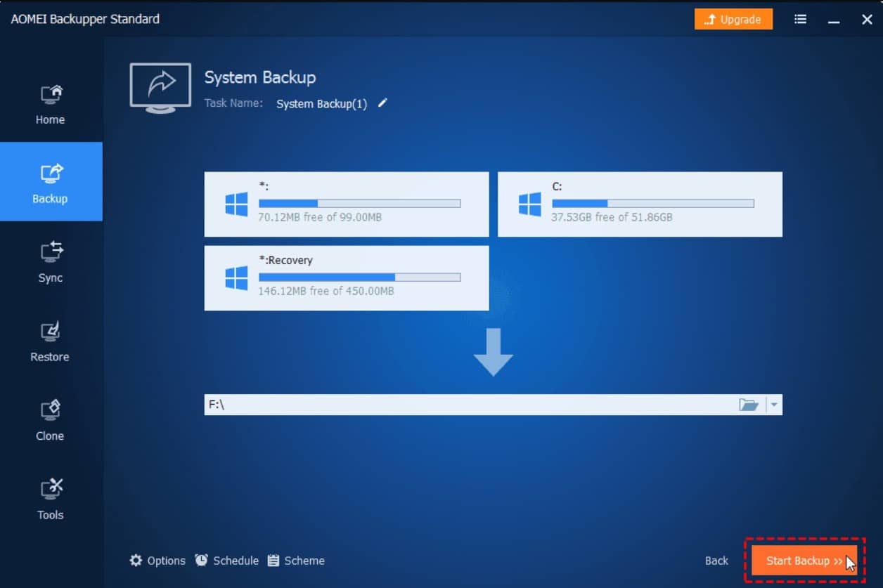
Task: Click the System Backup monitor icon
Action: click(160, 87)
